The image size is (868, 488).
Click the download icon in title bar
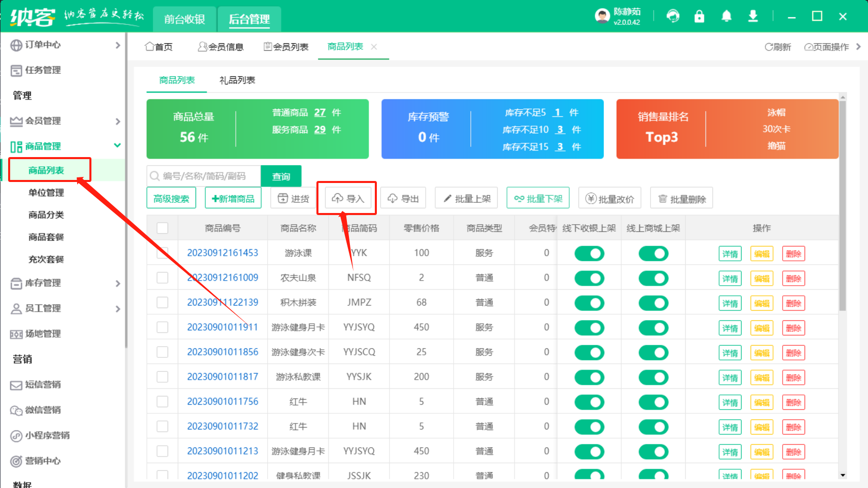point(753,16)
